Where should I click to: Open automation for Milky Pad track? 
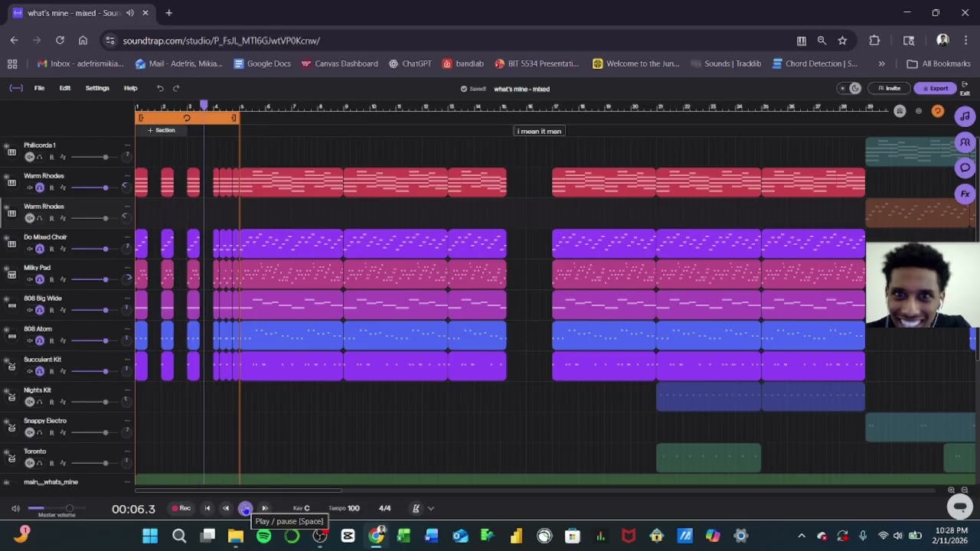click(x=63, y=279)
